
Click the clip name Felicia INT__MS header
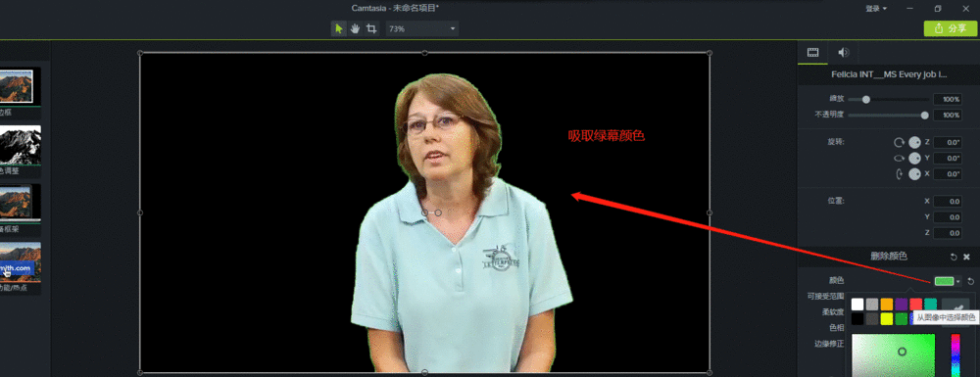889,74
